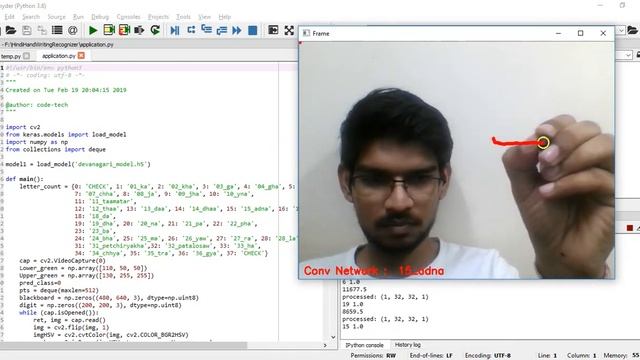This screenshot has height=360, width=640.
Task: Run cell and advance icon
Action: click(124, 30)
